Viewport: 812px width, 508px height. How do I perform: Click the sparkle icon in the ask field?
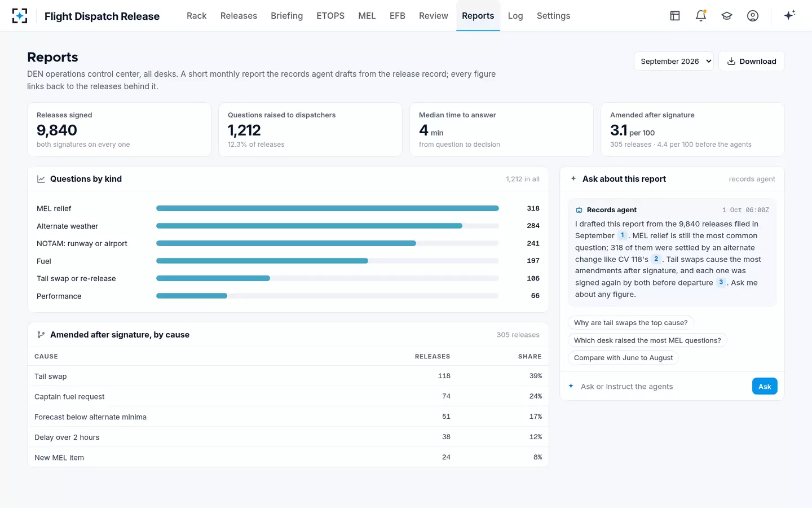571,386
